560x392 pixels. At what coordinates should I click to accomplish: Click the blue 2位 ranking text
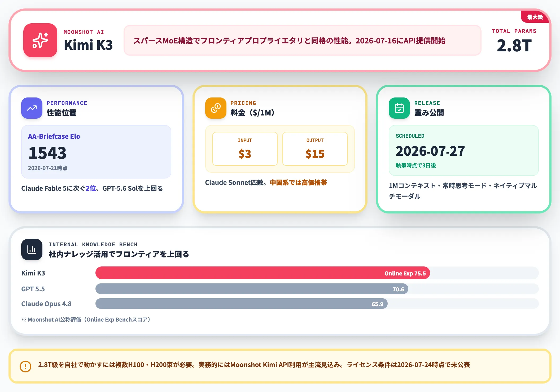coord(91,188)
